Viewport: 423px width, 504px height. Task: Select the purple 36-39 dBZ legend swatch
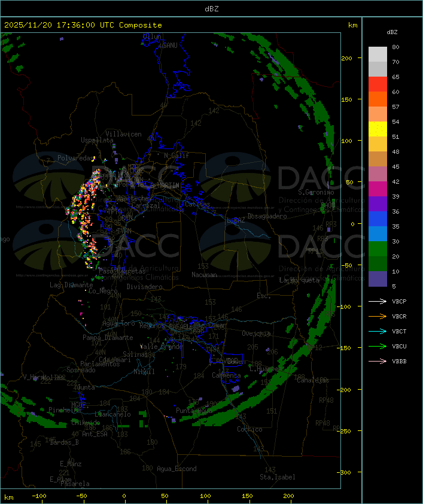378,204
